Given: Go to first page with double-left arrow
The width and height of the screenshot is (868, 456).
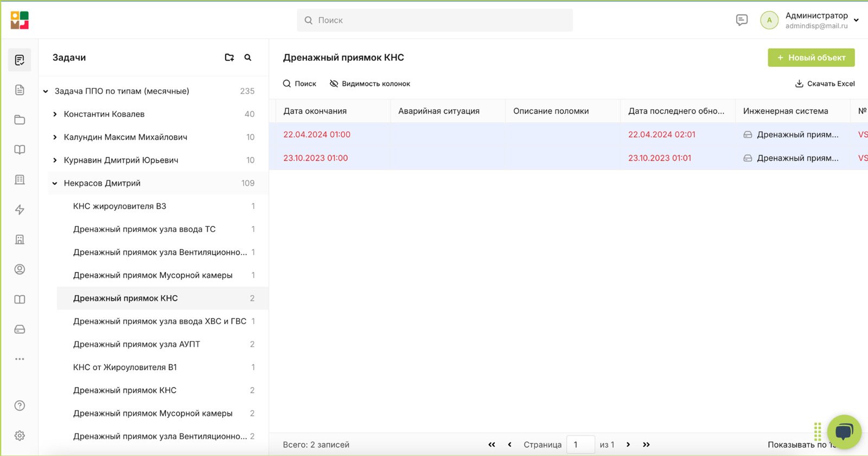Looking at the screenshot, I should click(492, 445).
